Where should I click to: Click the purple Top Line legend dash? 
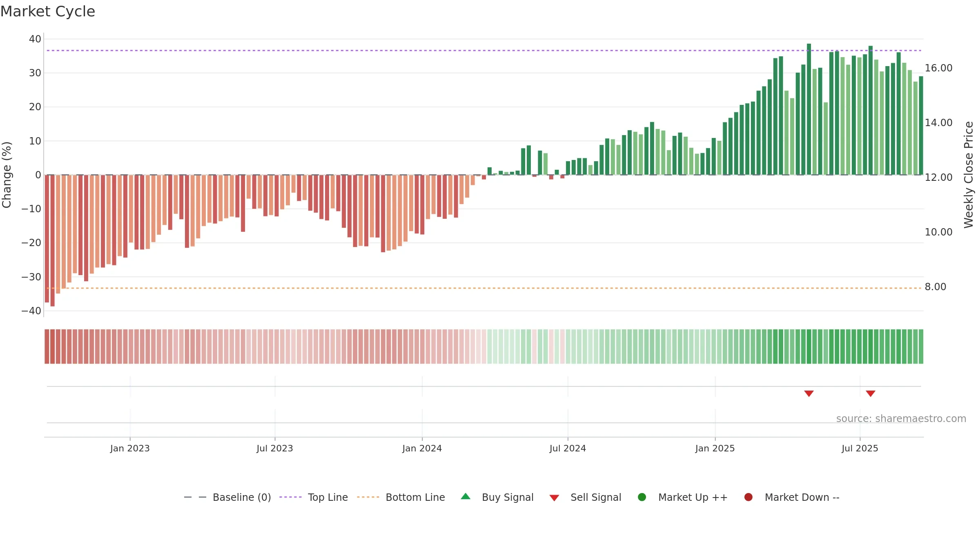click(x=290, y=497)
